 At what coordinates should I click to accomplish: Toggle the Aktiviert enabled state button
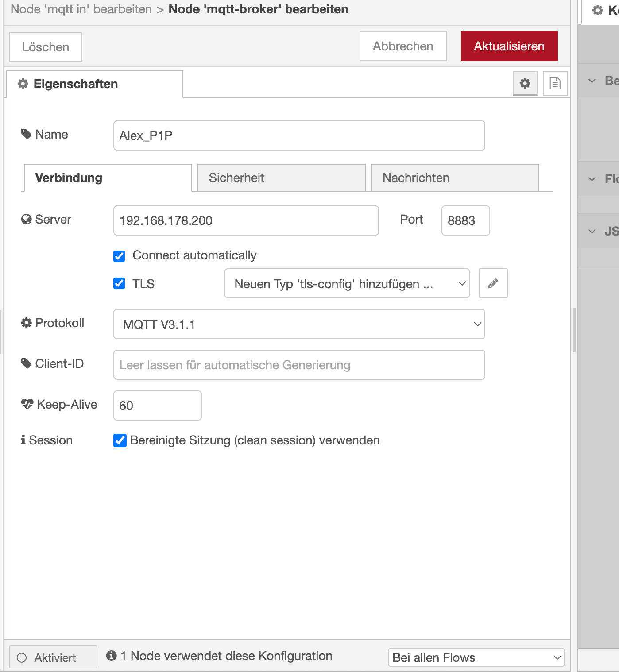[53, 657]
